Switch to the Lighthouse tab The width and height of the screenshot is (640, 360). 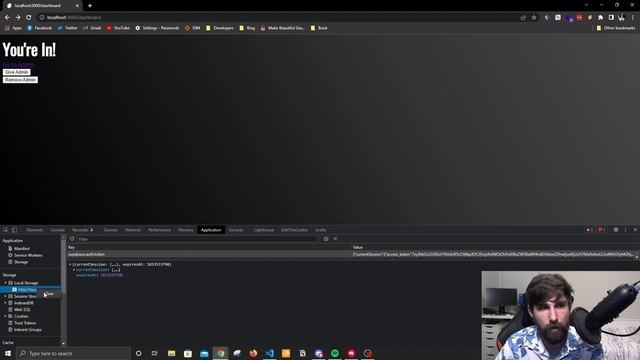[264, 230]
